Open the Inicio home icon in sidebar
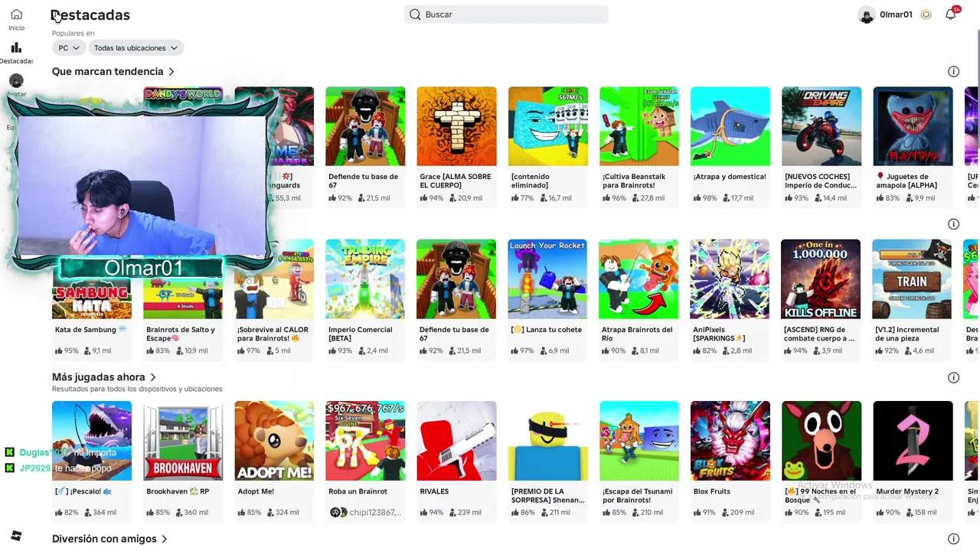980x551 pixels. coord(16,15)
